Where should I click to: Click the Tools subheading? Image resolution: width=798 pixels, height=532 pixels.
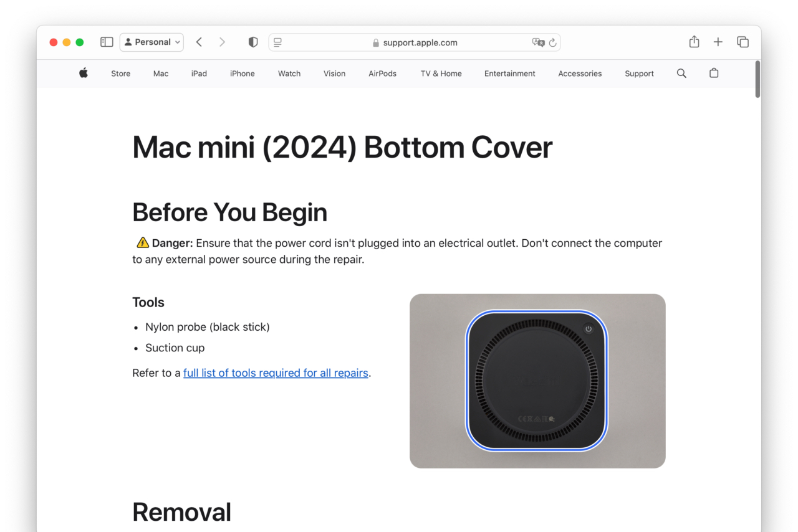(148, 302)
